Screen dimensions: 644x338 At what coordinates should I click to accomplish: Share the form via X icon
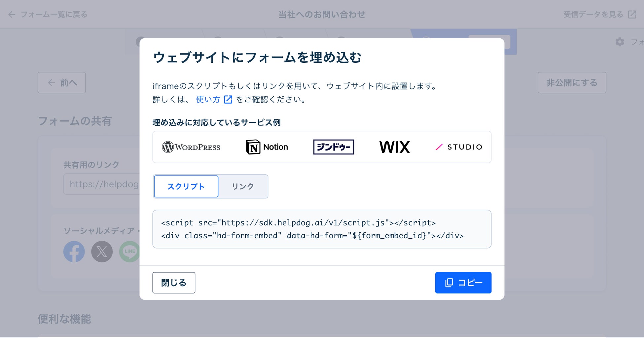tap(102, 252)
